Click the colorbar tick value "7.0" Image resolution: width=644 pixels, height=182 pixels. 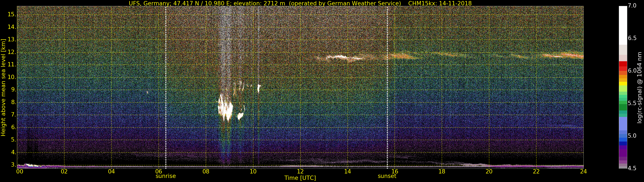click(x=632, y=6)
